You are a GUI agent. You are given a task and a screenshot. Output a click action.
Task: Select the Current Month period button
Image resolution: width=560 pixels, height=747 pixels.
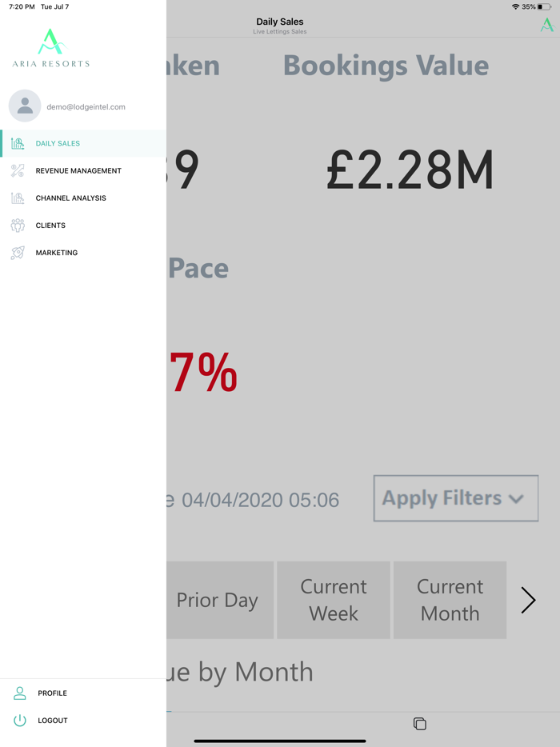[450, 600]
